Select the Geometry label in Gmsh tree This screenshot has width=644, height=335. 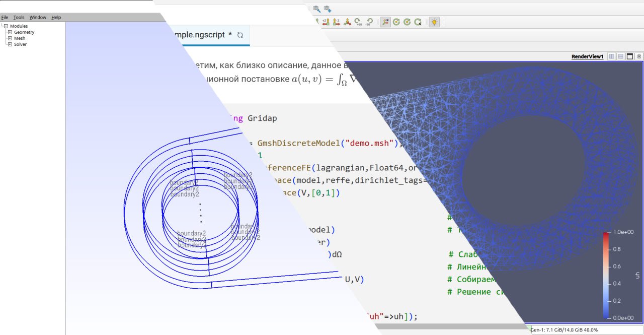point(24,32)
